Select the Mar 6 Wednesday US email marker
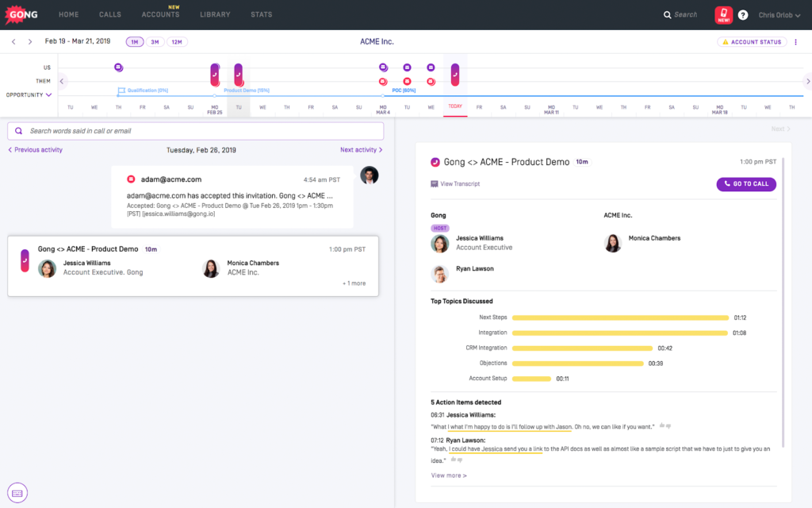The height and width of the screenshot is (508, 812). (x=431, y=67)
